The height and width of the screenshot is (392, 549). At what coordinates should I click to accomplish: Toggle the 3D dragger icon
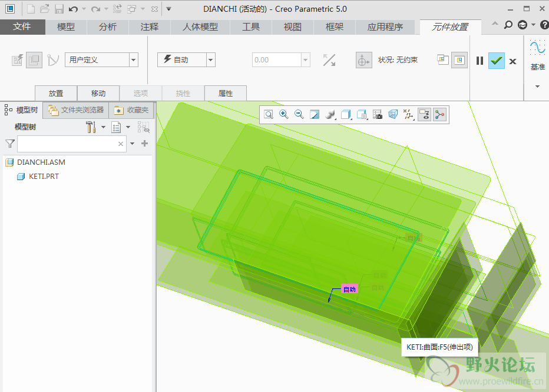tap(364, 60)
